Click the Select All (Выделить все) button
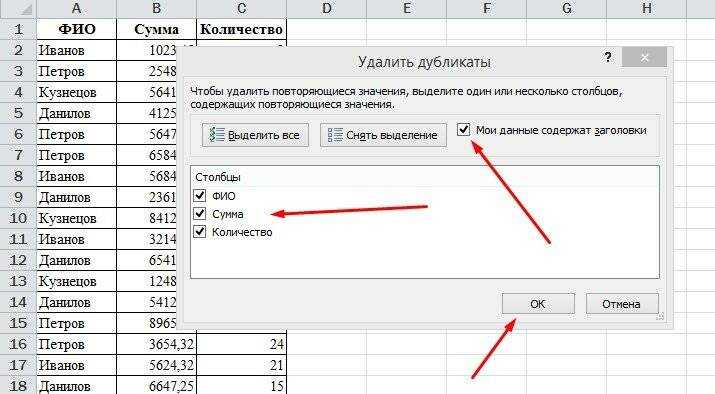The width and height of the screenshot is (715, 394). tap(255, 135)
